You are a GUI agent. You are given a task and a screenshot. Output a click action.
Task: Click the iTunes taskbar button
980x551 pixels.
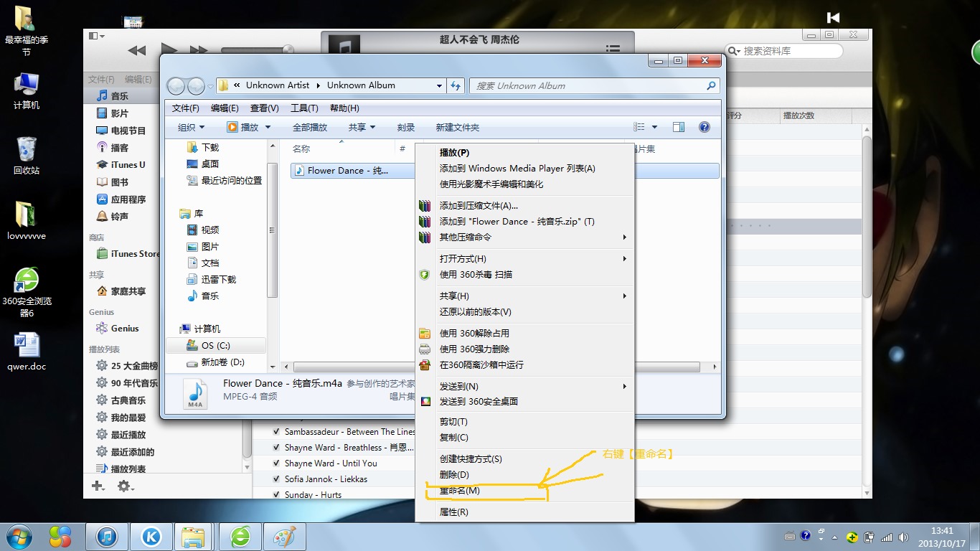pyautogui.click(x=107, y=537)
